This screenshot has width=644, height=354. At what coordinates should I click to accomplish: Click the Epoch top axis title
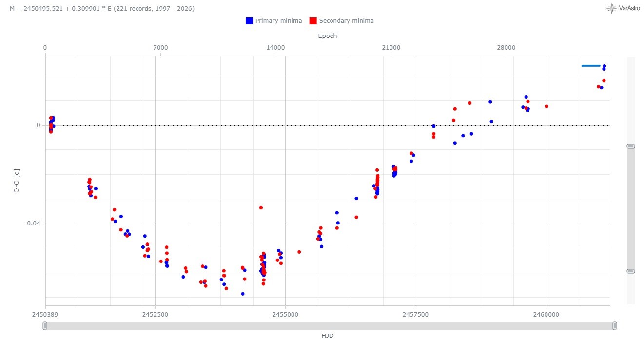327,36
